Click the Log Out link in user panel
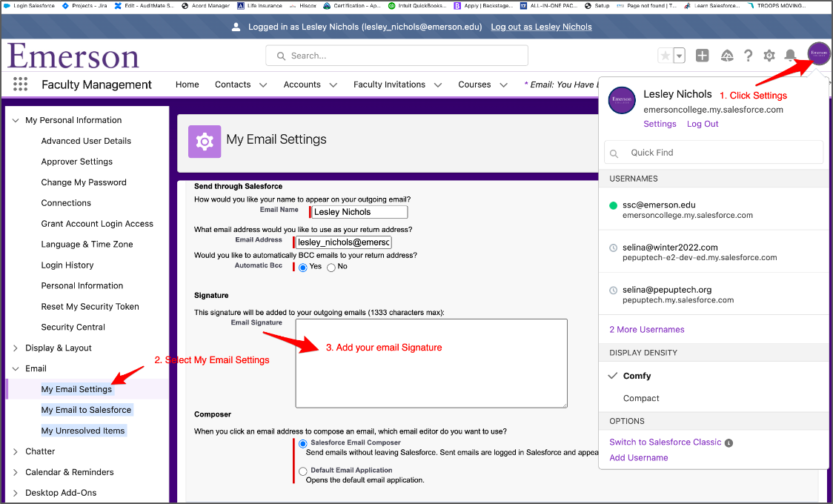Image resolution: width=833 pixels, height=504 pixels. point(703,124)
